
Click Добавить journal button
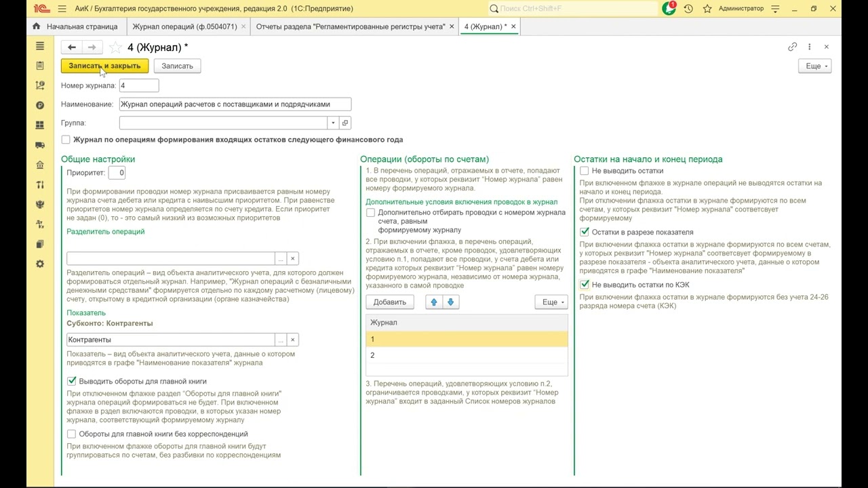[390, 302]
